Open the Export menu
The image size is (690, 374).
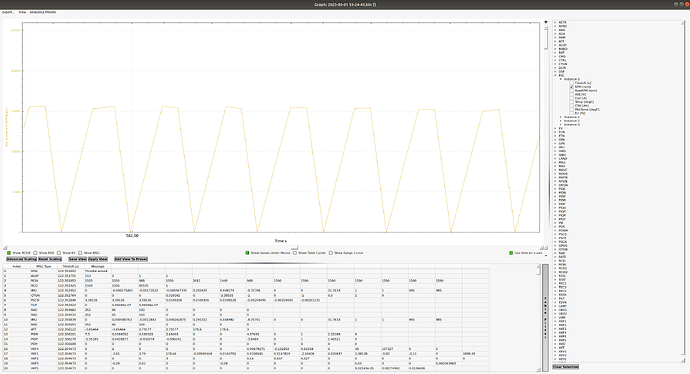[8, 12]
